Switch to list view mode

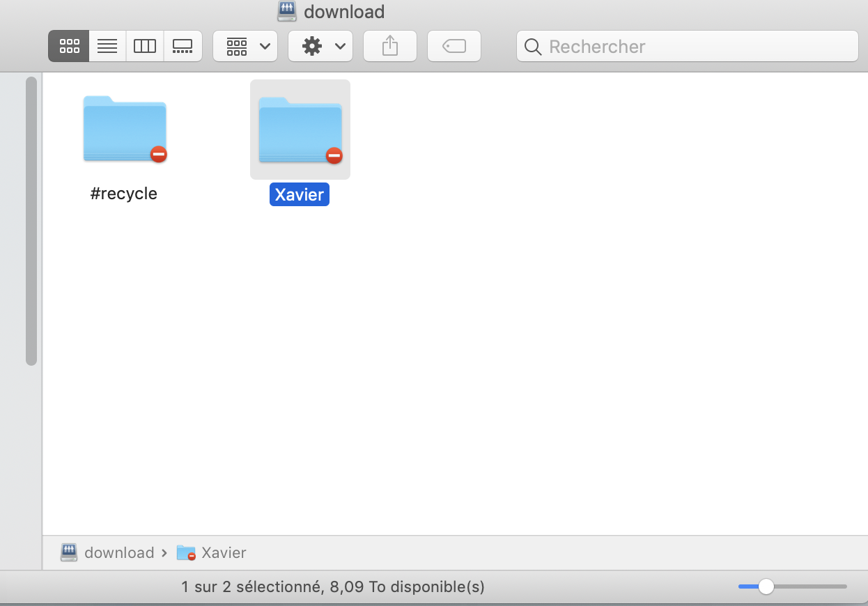[x=107, y=46]
